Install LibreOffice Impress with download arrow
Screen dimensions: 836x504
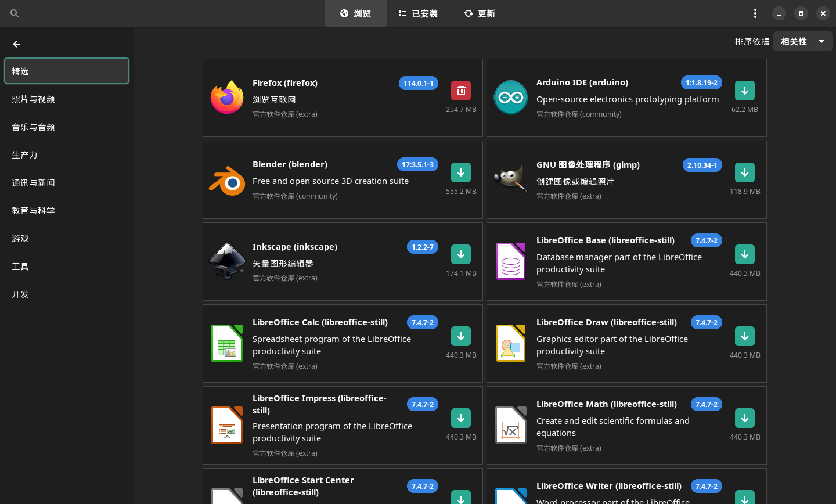click(x=461, y=418)
